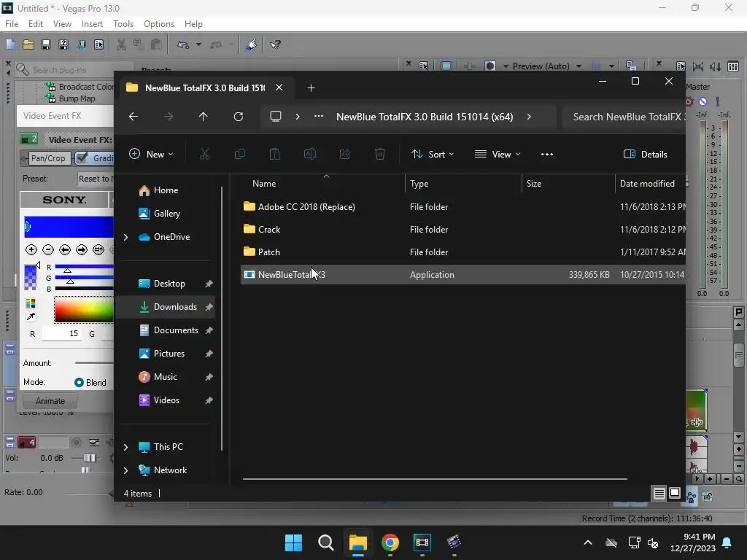The width and height of the screenshot is (747, 560).
Task: Open Video Preview project properties icon
Action: point(424,66)
